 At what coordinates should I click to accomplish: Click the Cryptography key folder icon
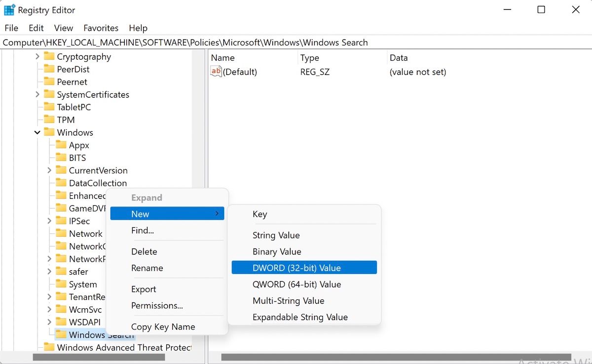50,56
